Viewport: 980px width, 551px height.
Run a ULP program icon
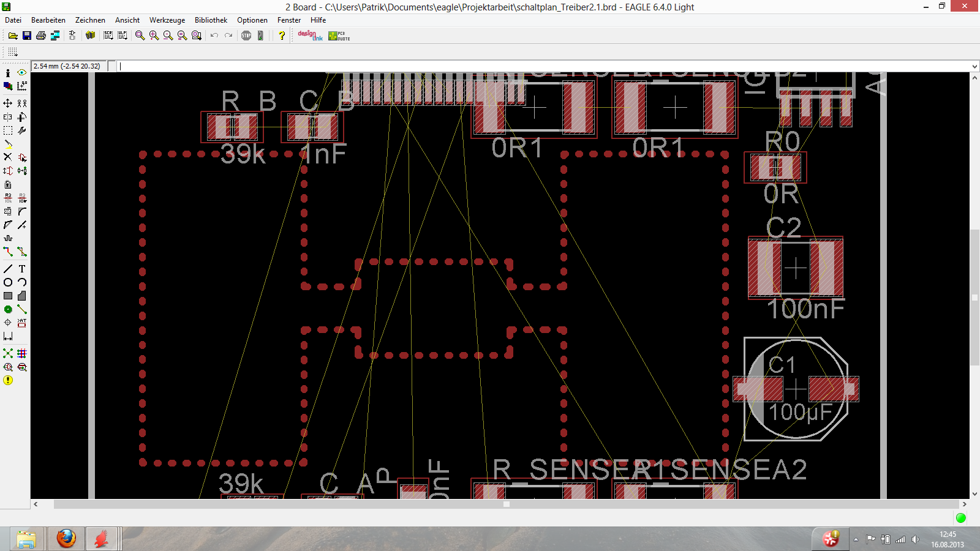(x=123, y=36)
